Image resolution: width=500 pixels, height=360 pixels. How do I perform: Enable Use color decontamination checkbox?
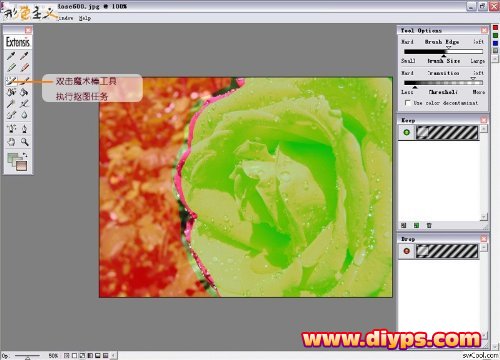click(x=407, y=103)
